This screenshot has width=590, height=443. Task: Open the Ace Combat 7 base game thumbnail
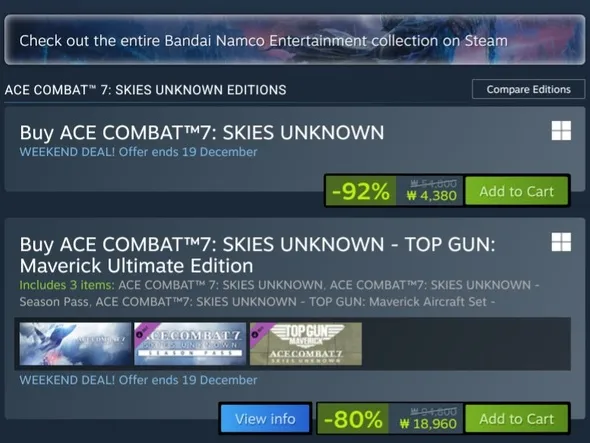tap(75, 344)
